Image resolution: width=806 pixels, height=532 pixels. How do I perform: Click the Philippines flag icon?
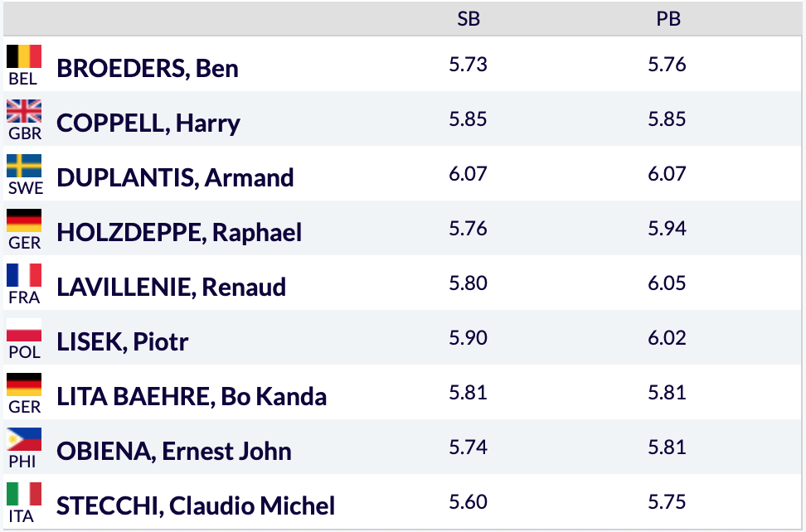click(24, 439)
